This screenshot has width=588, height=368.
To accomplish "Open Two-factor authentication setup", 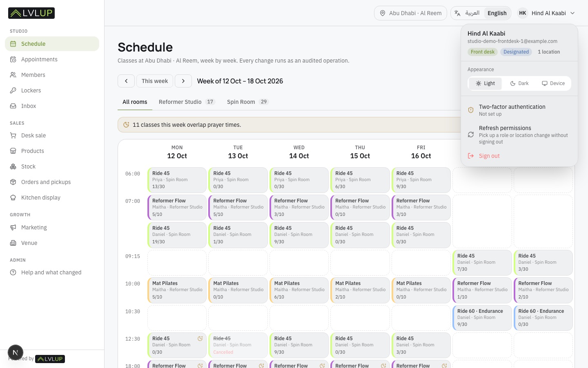I will click(x=519, y=110).
